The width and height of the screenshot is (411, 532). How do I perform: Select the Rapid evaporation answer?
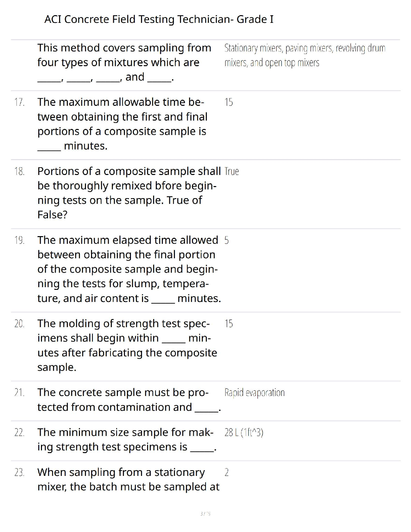pos(254,393)
